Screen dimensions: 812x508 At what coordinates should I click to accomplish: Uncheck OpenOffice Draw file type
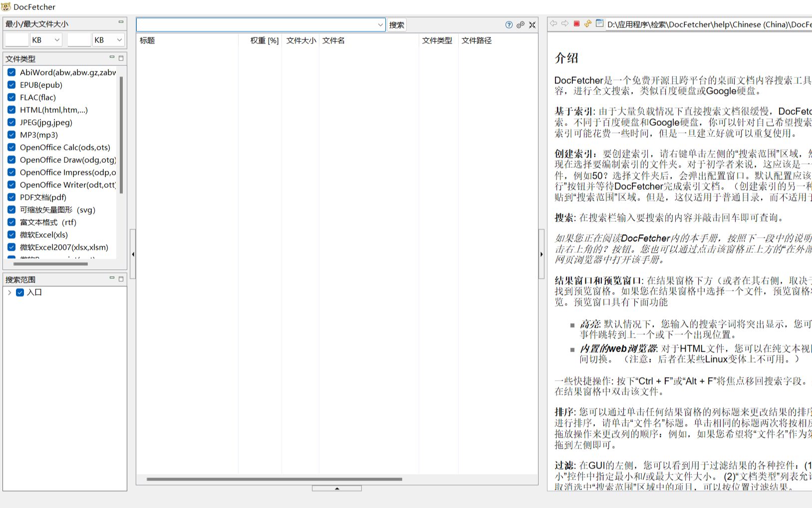point(11,160)
